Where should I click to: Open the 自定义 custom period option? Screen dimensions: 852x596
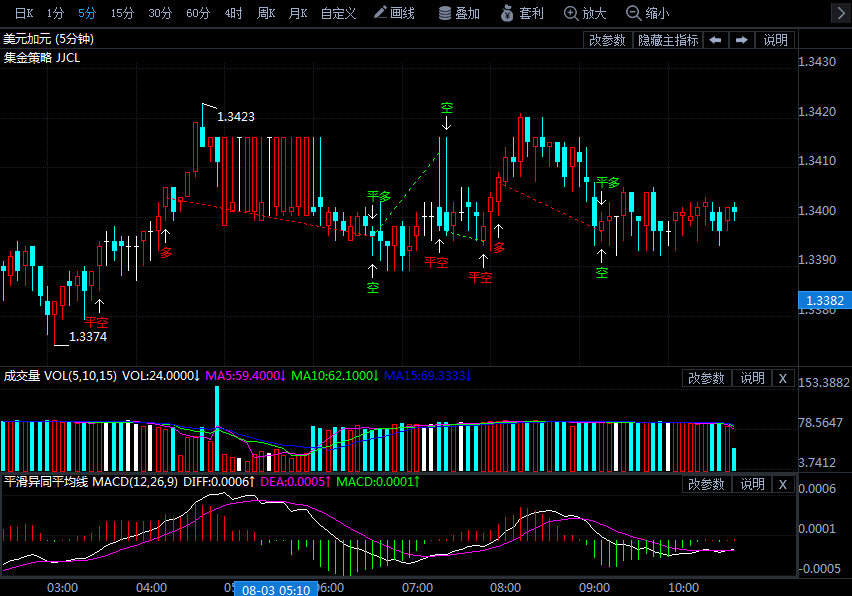pyautogui.click(x=338, y=13)
